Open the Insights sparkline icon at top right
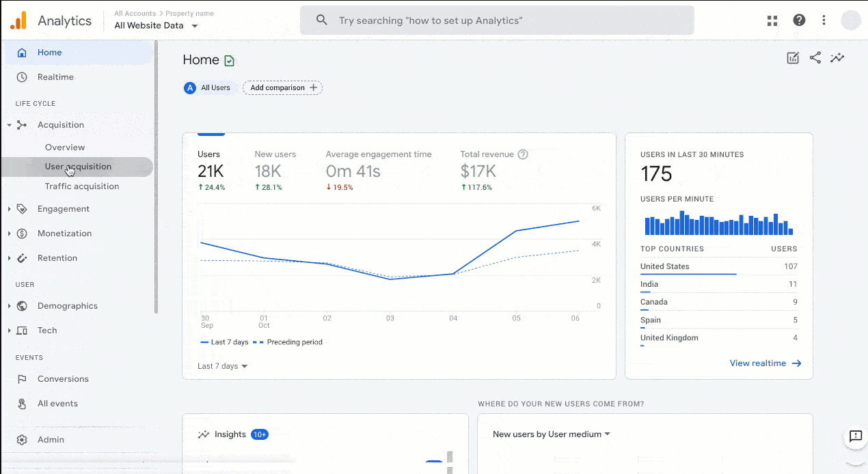 pyautogui.click(x=837, y=58)
